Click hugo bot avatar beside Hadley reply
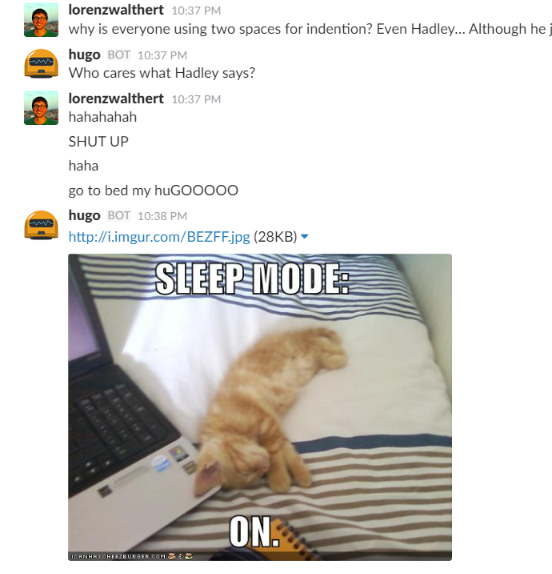 pos(41,64)
